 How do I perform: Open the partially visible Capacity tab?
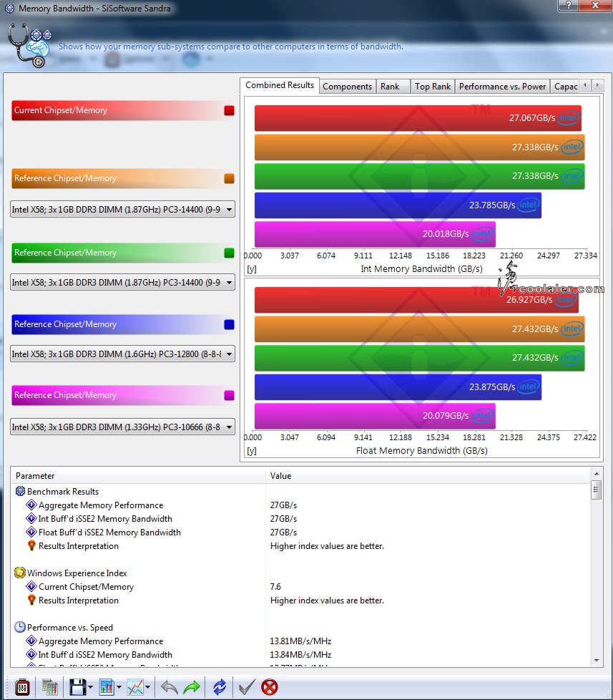[565, 87]
